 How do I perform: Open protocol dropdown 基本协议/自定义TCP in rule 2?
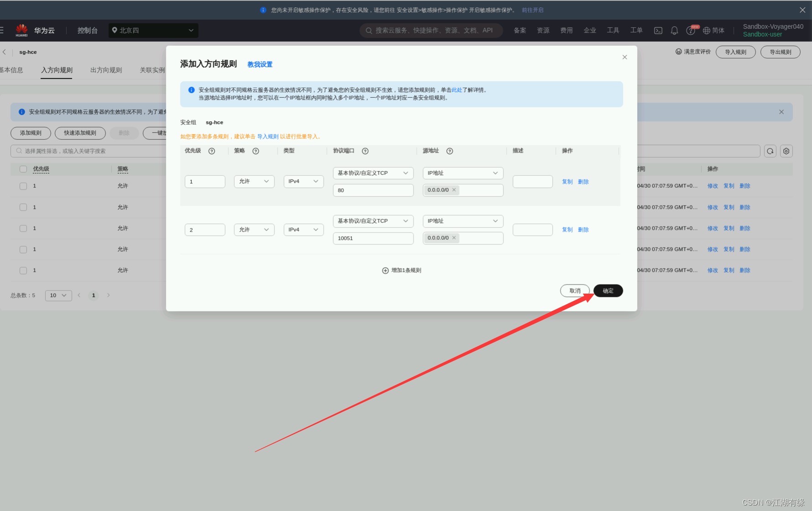[x=373, y=221]
